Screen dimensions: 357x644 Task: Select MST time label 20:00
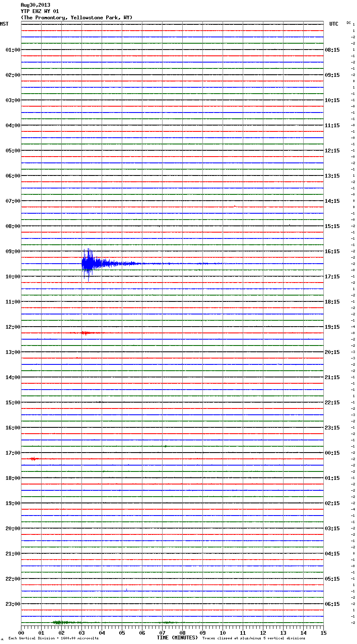pyautogui.click(x=13, y=529)
